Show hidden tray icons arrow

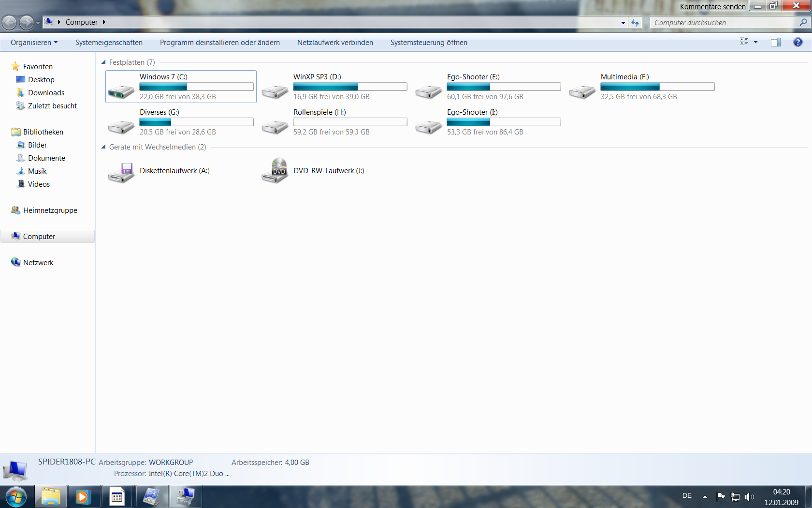pos(705,496)
